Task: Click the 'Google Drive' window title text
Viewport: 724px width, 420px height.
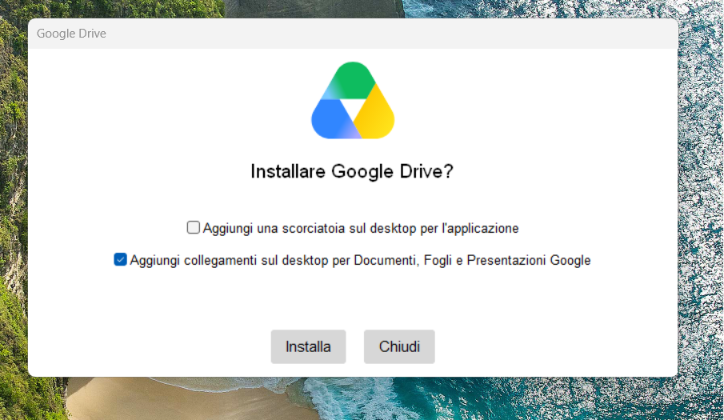Action: coord(71,34)
